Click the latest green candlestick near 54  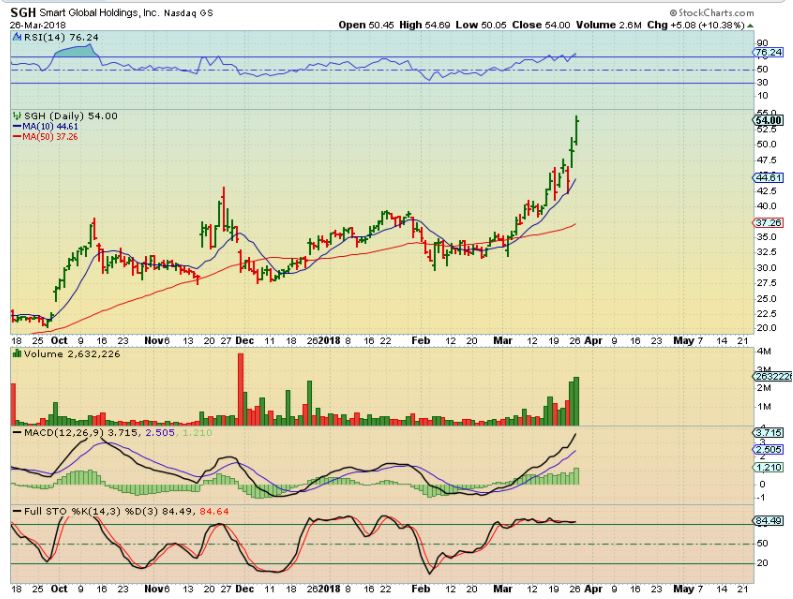577,130
